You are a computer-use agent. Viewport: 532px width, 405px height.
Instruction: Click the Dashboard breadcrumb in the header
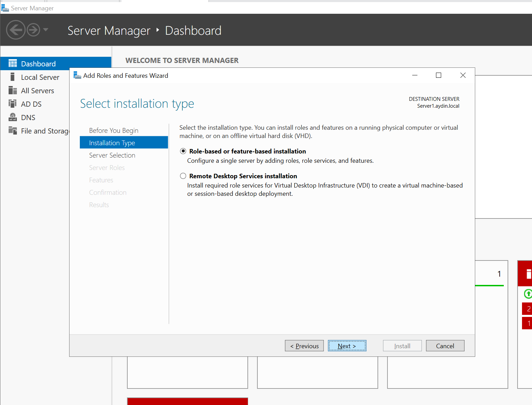[193, 31]
